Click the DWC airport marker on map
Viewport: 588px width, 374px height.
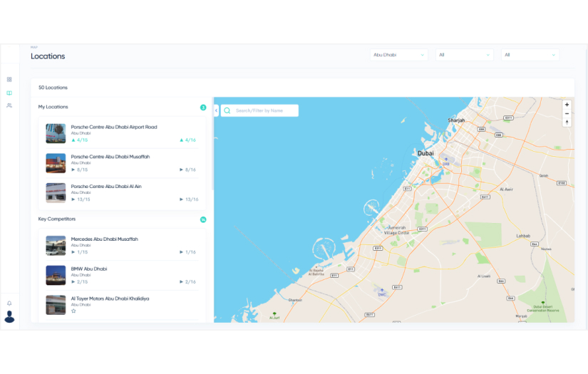382,292
